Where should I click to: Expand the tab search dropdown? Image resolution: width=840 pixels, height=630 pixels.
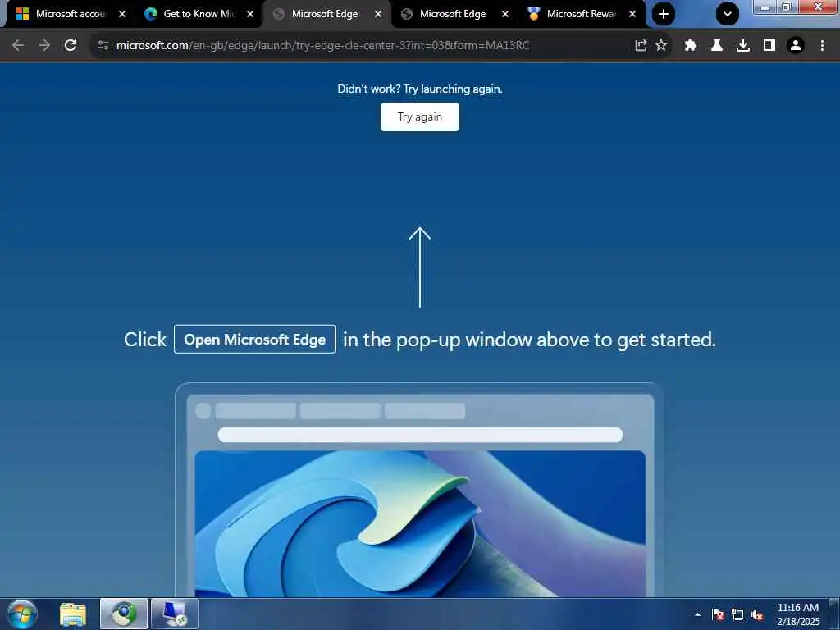click(x=728, y=14)
